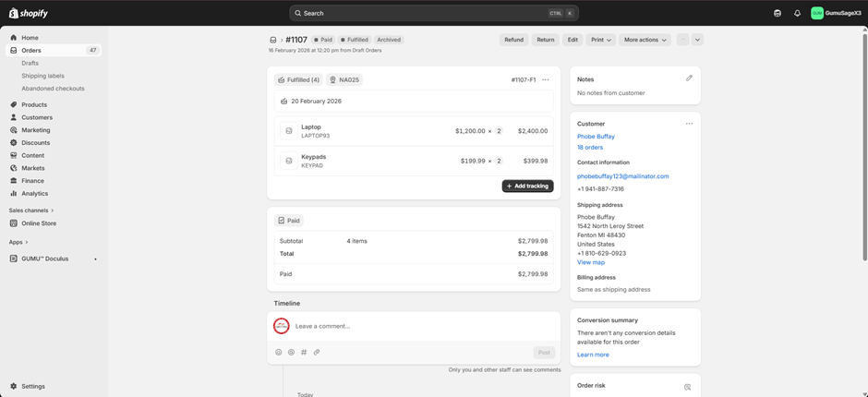This screenshot has width=868, height=397.
Task: Expand the More actions dropdown
Action: pos(645,40)
